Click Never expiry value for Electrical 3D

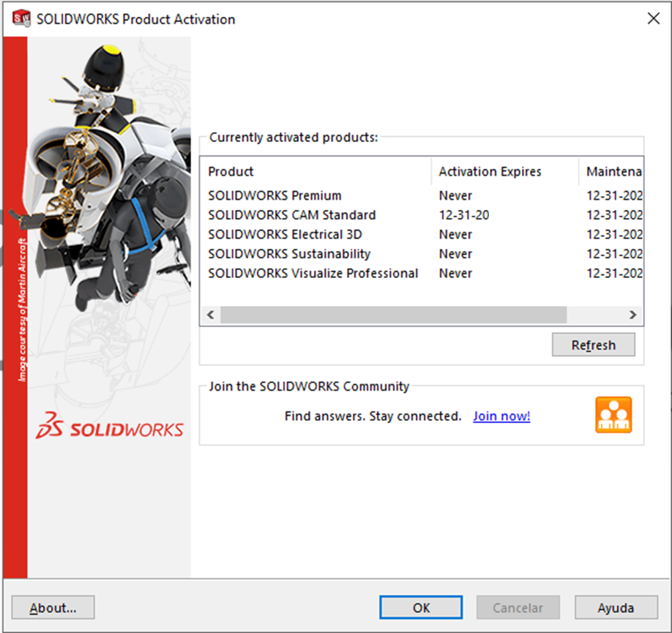(x=455, y=234)
